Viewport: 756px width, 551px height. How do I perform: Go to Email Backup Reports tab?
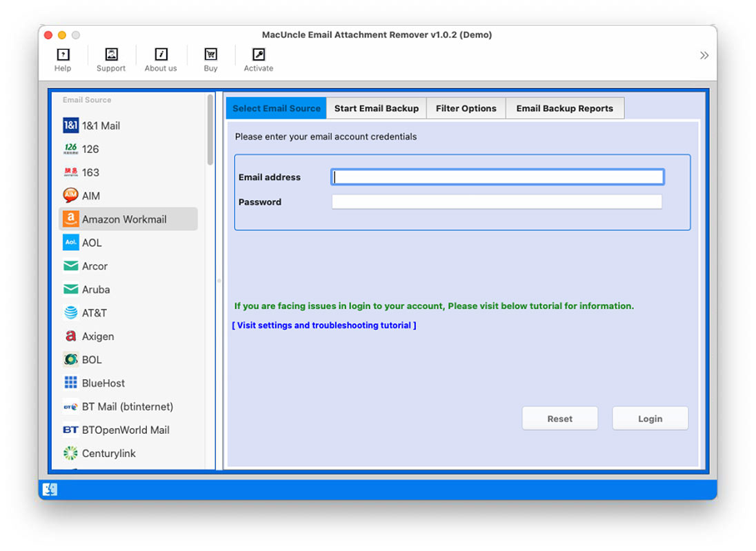pyautogui.click(x=564, y=108)
